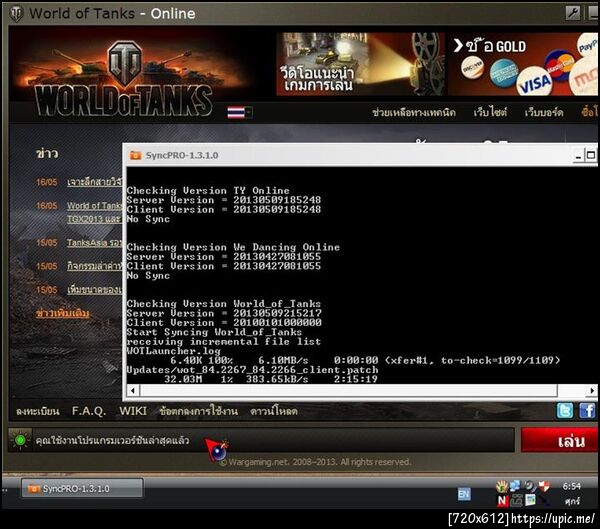Click the red เล่น play button
Viewport: 600px width, 529px height.
(x=559, y=440)
